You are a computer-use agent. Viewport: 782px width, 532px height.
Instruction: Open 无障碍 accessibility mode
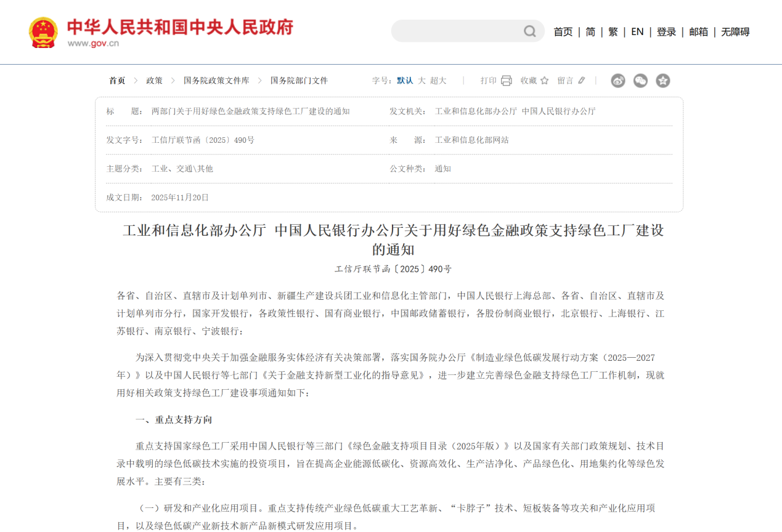click(735, 32)
